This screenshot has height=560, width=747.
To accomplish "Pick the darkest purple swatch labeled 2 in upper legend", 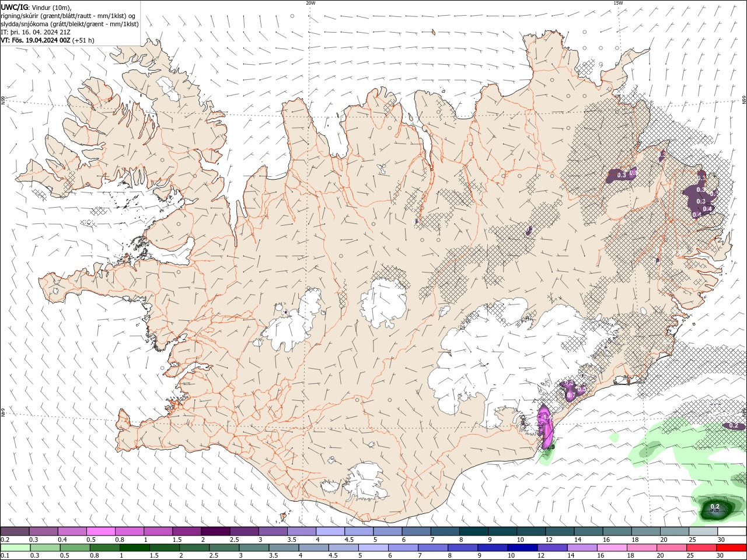I will 215,531.
